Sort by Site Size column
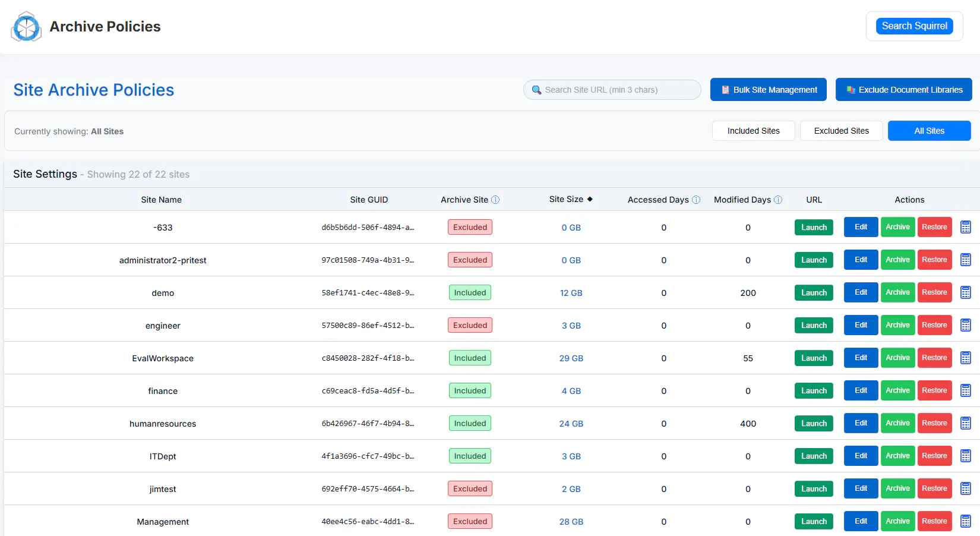Image resolution: width=980 pixels, height=536 pixels. tap(571, 199)
